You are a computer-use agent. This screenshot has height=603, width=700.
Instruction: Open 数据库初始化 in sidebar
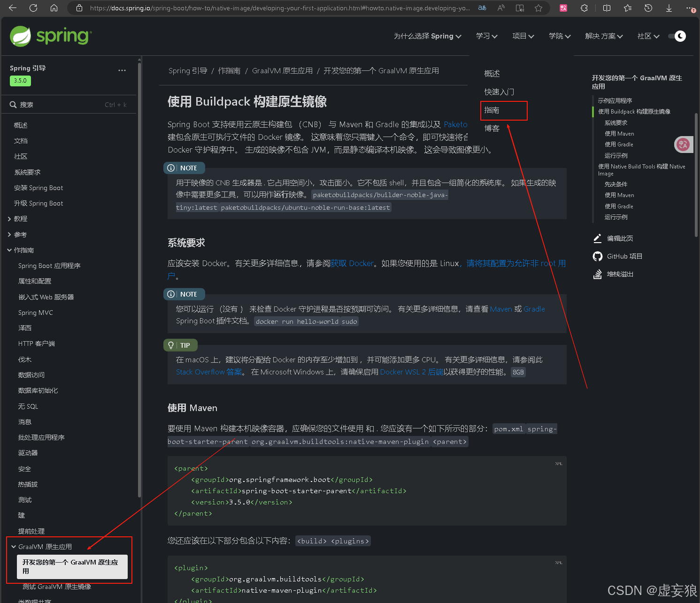point(38,391)
